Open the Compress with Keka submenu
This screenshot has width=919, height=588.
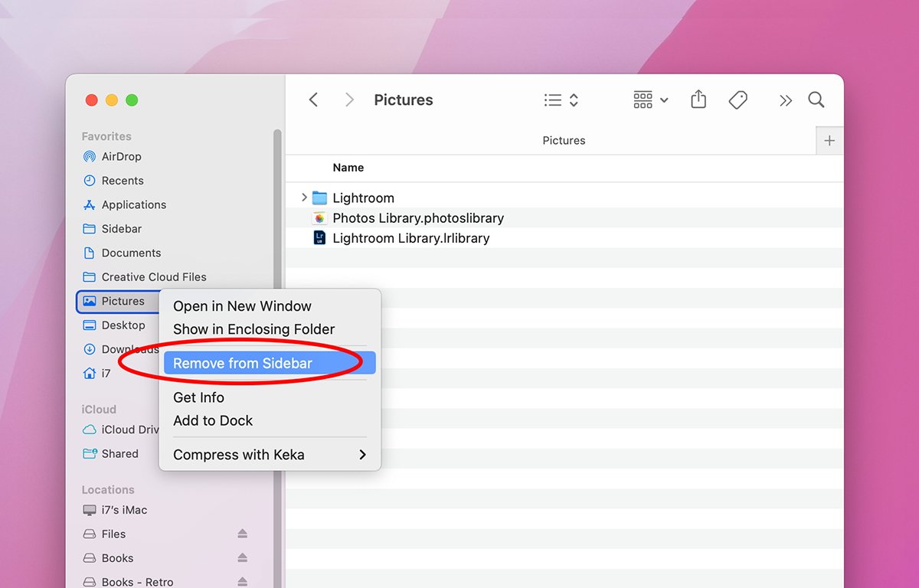point(268,455)
